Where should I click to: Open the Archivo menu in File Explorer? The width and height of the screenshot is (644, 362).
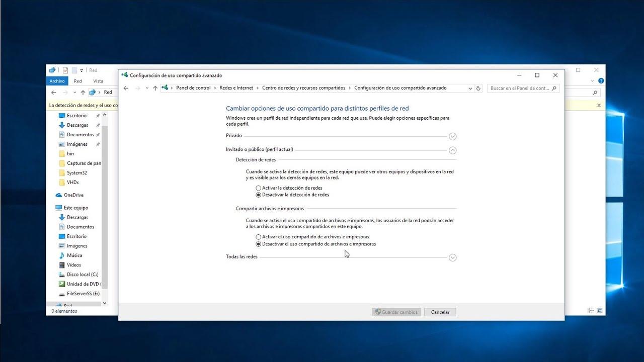tap(57, 81)
